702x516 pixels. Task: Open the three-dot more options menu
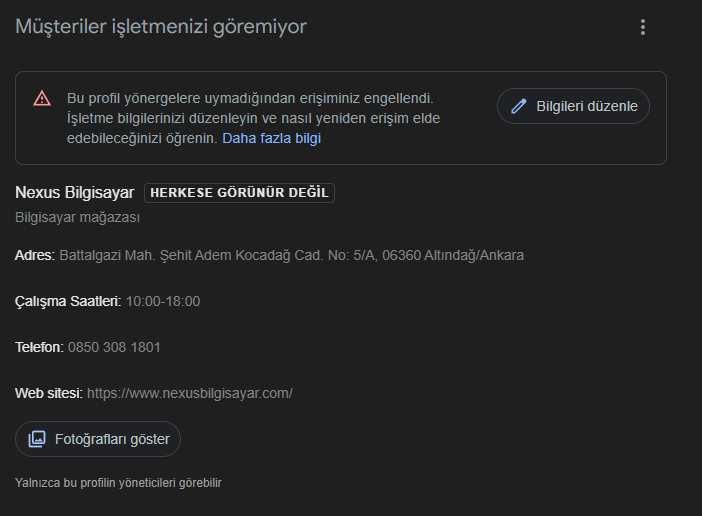643,27
